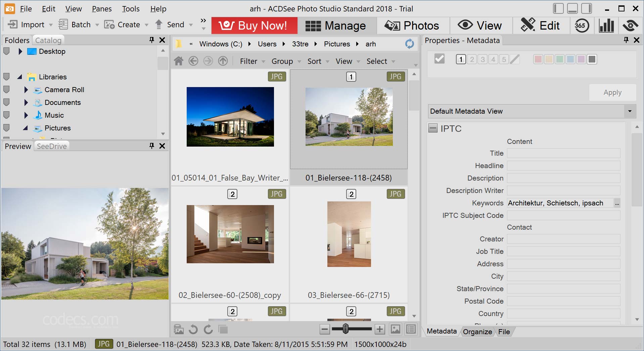Open the Group dropdown

pos(286,61)
